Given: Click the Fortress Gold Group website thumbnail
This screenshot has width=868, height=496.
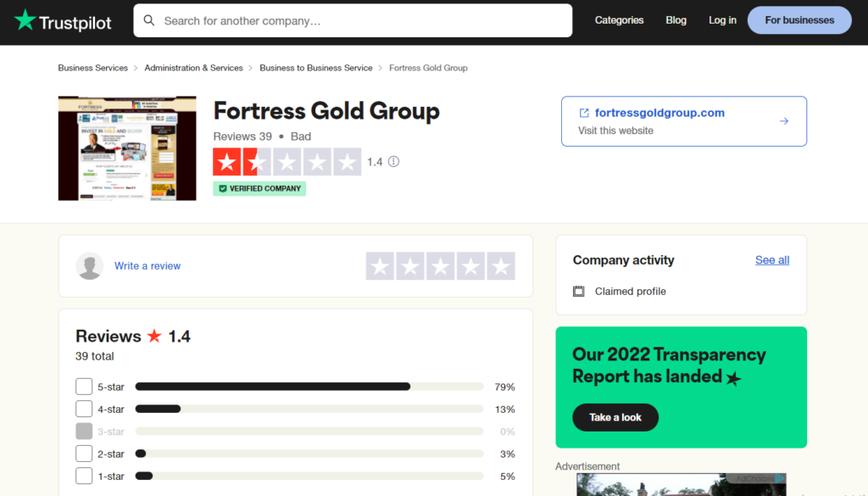Looking at the screenshot, I should [x=127, y=148].
